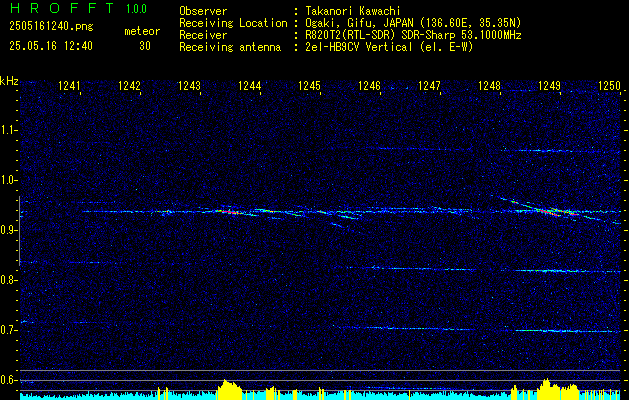Click the 1248 time marker
Viewport: 629px width, 400px height.
(x=489, y=86)
